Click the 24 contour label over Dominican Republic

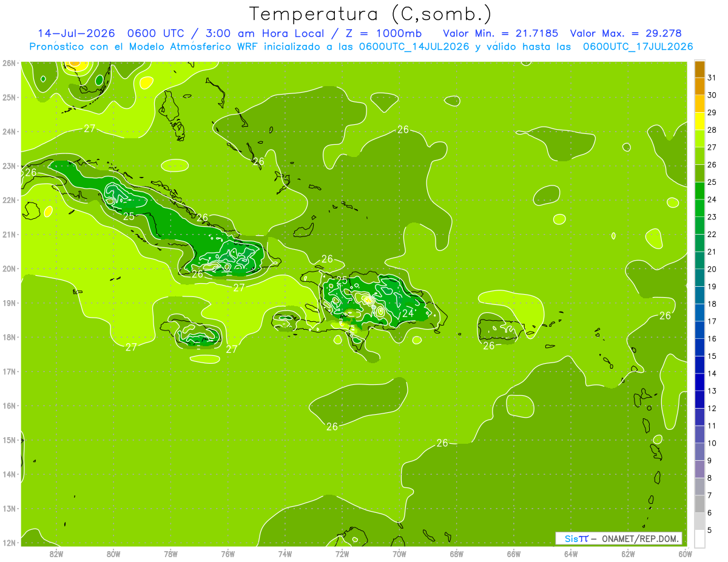[408, 313]
